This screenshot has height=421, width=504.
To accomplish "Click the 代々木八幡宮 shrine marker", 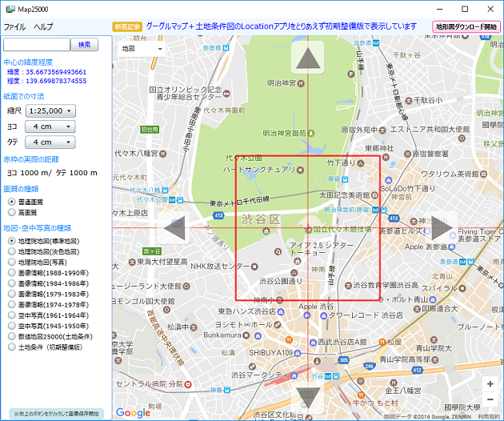I will [x=163, y=154].
